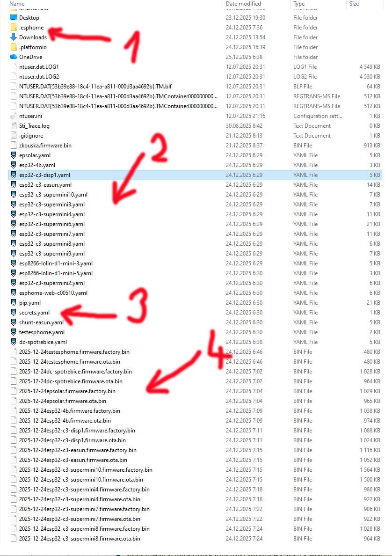Select 2025-12-24esp32-c3-disp1.firmware.factory.bin
The width and height of the screenshot is (392, 556).
[77, 431]
